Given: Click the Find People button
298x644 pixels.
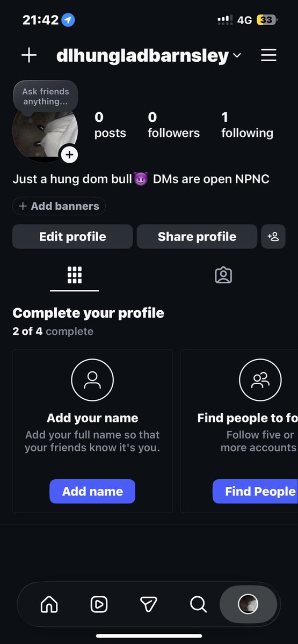Looking at the screenshot, I should click(x=256, y=491).
